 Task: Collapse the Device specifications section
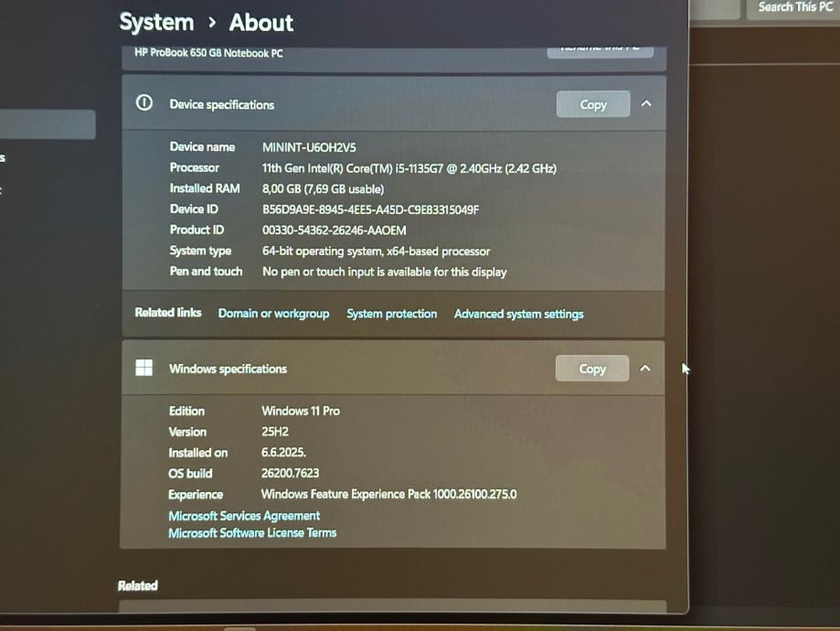[x=646, y=103]
